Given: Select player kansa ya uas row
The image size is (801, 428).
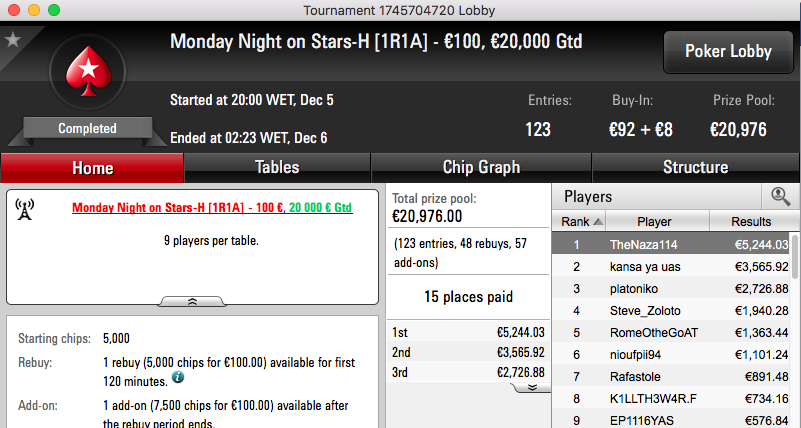Looking at the screenshot, I should coord(671,267).
